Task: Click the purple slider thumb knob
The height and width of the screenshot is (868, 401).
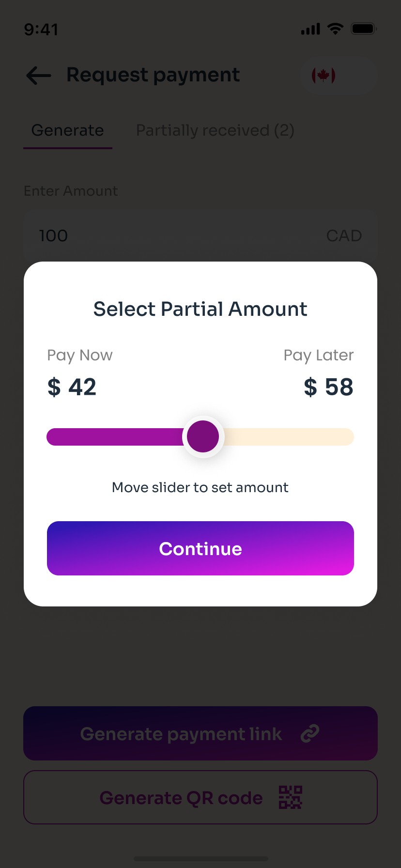Action: pyautogui.click(x=203, y=436)
